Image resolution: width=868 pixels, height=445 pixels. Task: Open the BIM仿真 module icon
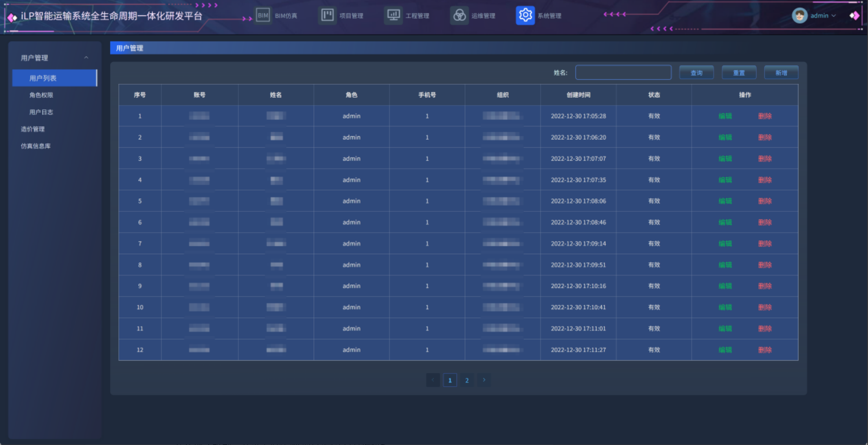coord(263,16)
